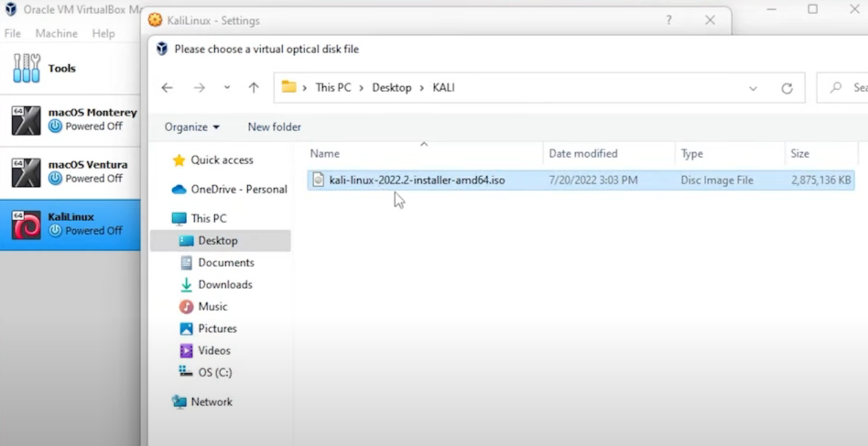Open OneDrive - Personal cloud icon
The width and height of the screenshot is (868, 446).
click(179, 189)
